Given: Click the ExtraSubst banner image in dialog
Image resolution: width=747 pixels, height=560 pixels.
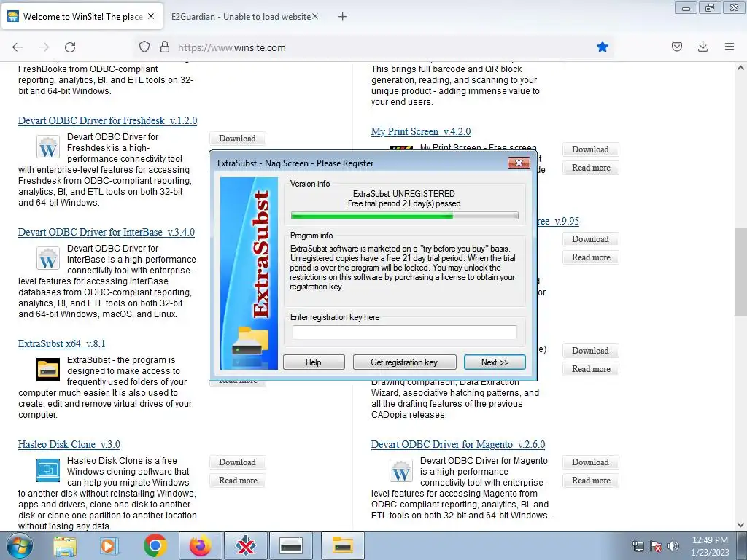Looking at the screenshot, I should pos(249,273).
